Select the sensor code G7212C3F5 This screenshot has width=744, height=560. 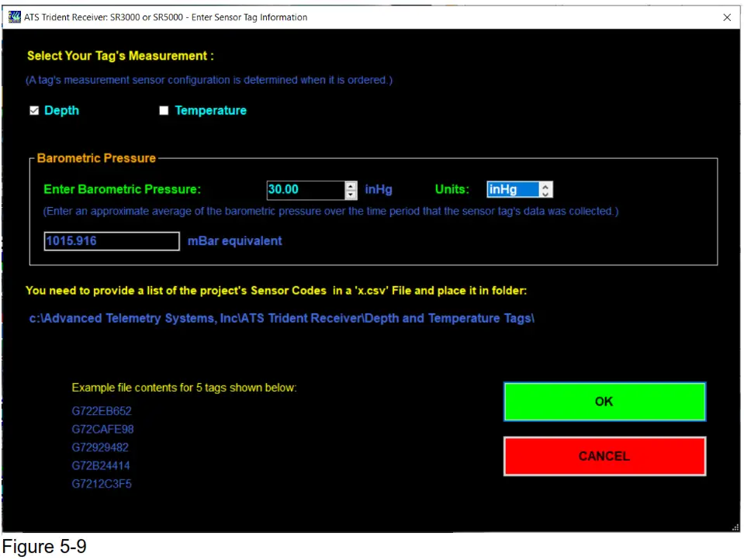coord(102,483)
